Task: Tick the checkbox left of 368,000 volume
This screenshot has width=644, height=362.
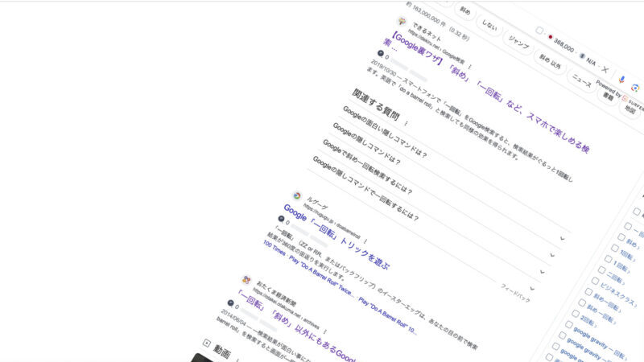Action: [x=539, y=31]
